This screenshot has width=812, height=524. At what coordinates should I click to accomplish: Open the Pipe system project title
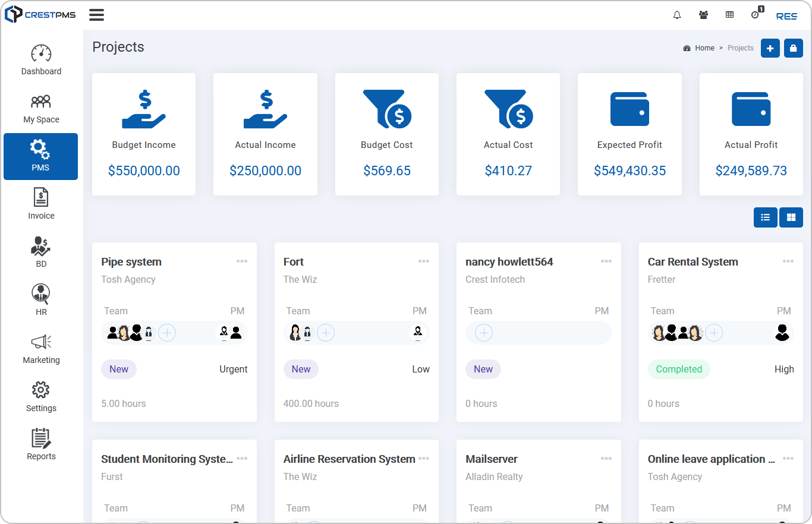(131, 262)
